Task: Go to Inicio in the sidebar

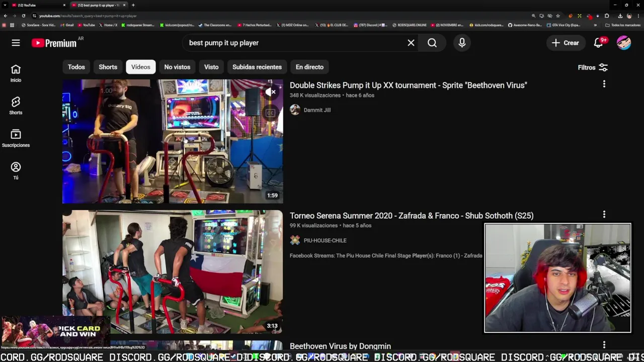Action: click(x=16, y=73)
